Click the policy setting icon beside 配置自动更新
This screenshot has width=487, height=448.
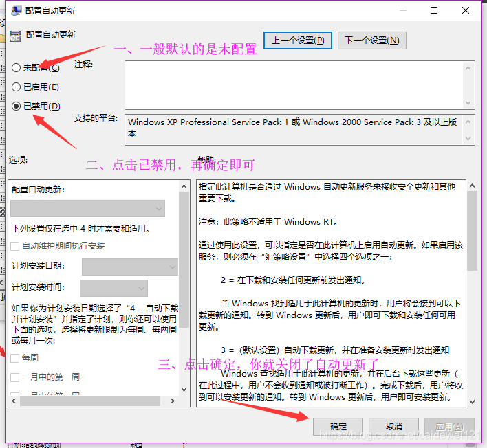(x=15, y=36)
